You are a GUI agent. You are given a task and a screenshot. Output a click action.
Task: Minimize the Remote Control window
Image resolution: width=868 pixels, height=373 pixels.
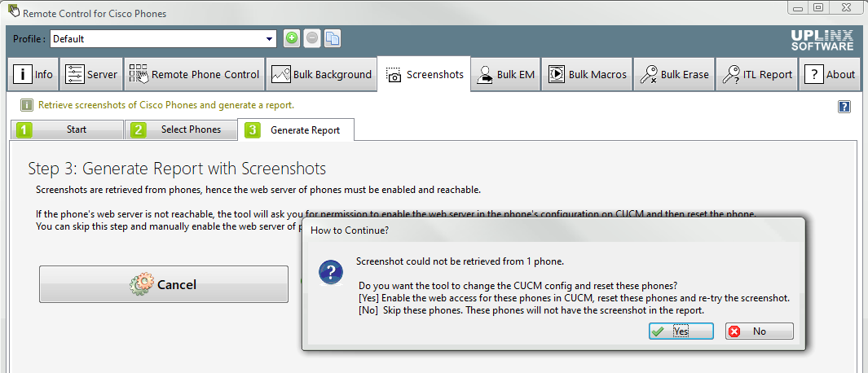pos(798,7)
